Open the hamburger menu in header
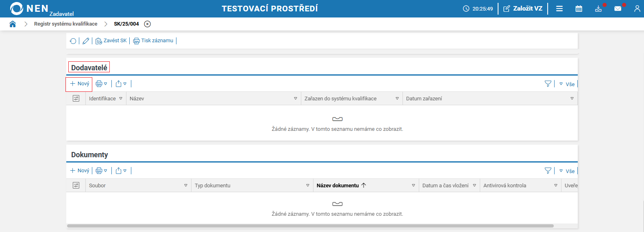 [559, 9]
